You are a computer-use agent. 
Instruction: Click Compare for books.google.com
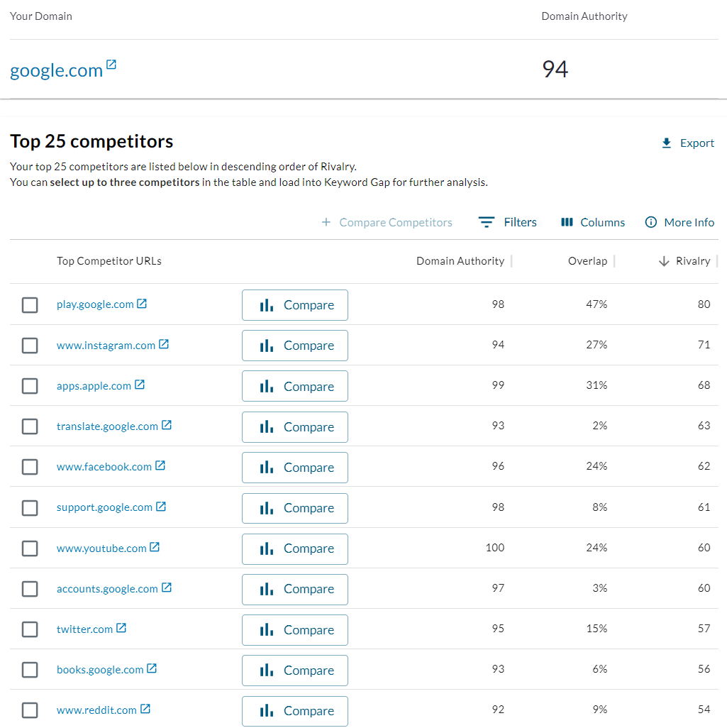click(x=295, y=671)
